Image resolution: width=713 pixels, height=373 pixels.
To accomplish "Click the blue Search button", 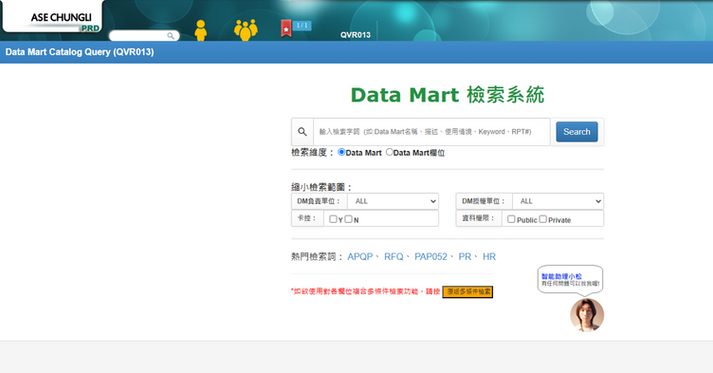I will pos(577,132).
